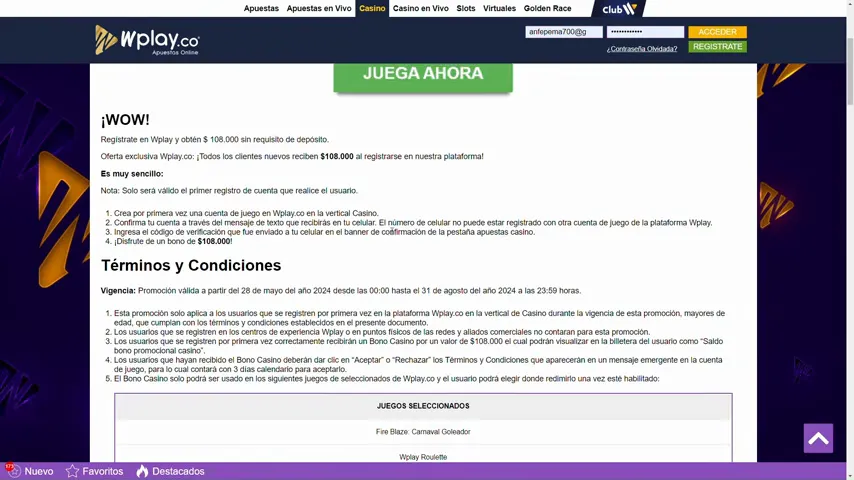Click the ACCEDER login button
This screenshot has width=854, height=480.
(x=717, y=32)
